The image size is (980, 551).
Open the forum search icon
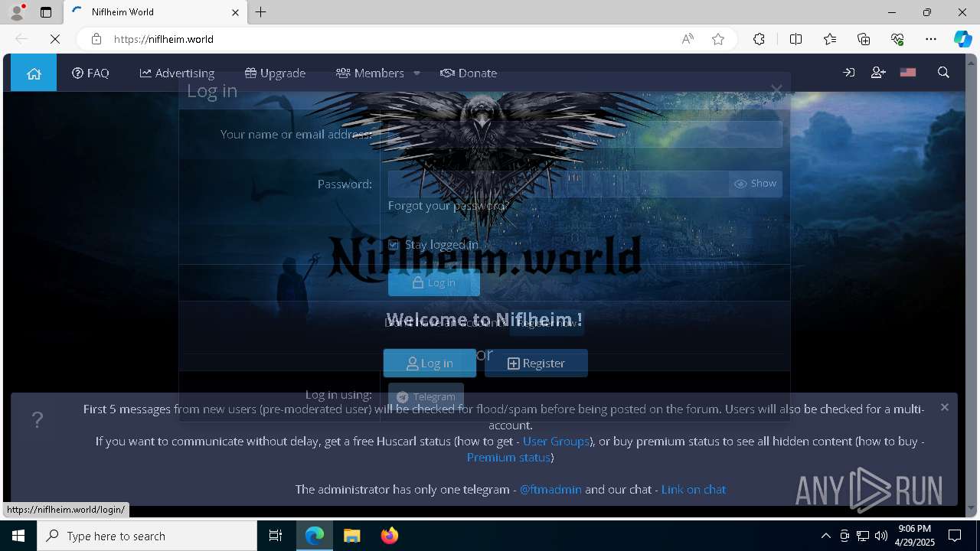[943, 73]
